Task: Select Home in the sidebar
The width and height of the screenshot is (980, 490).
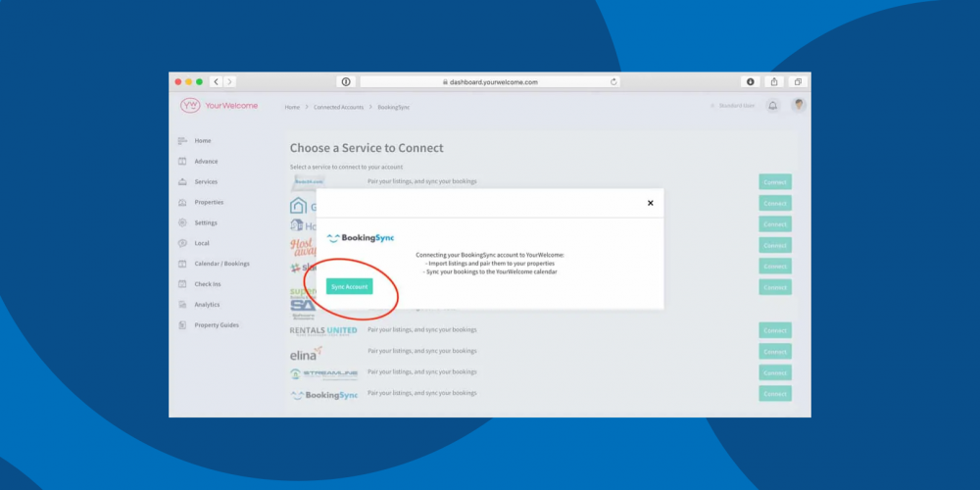Action: coord(202,141)
